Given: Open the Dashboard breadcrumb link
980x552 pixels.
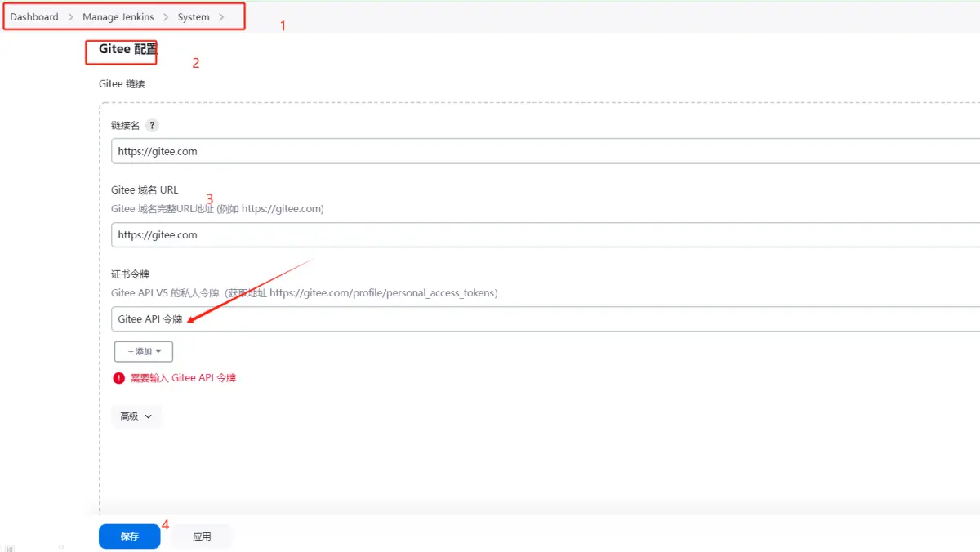Looking at the screenshot, I should tap(34, 17).
